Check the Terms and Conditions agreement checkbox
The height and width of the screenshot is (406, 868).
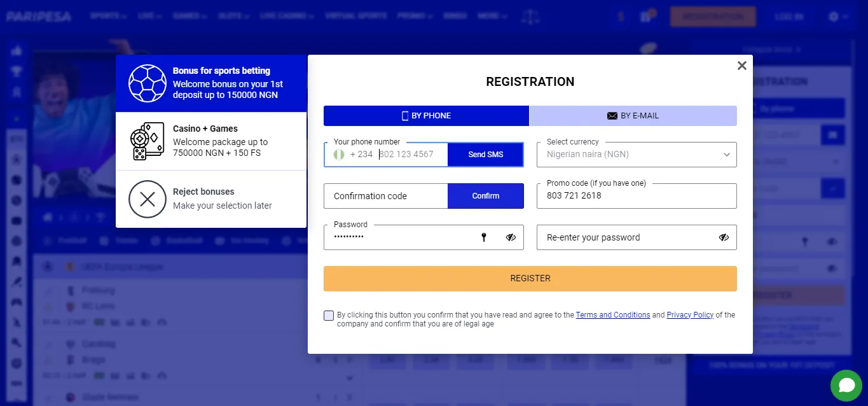pyautogui.click(x=329, y=315)
